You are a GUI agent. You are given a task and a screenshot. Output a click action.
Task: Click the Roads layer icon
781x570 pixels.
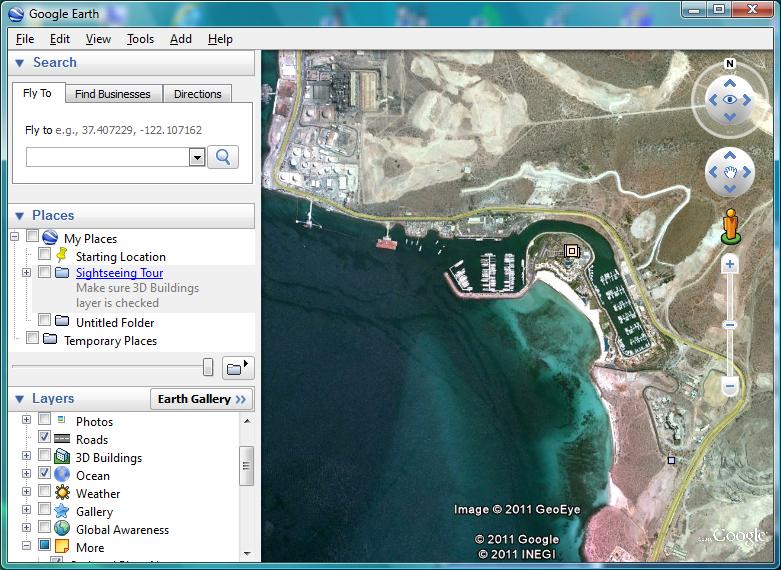click(62, 438)
